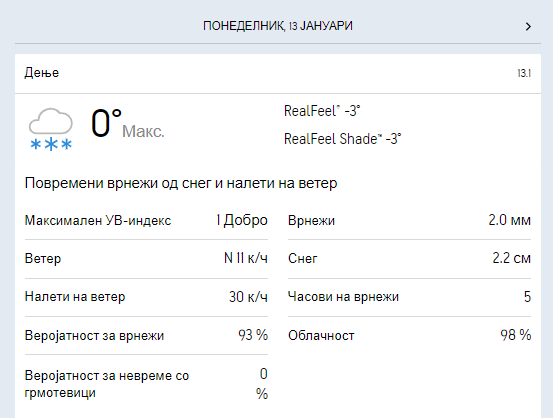Image resolution: width=553 pixels, height=418 pixels.
Task: Click the 1 Добро UV index value
Action: pos(242,220)
